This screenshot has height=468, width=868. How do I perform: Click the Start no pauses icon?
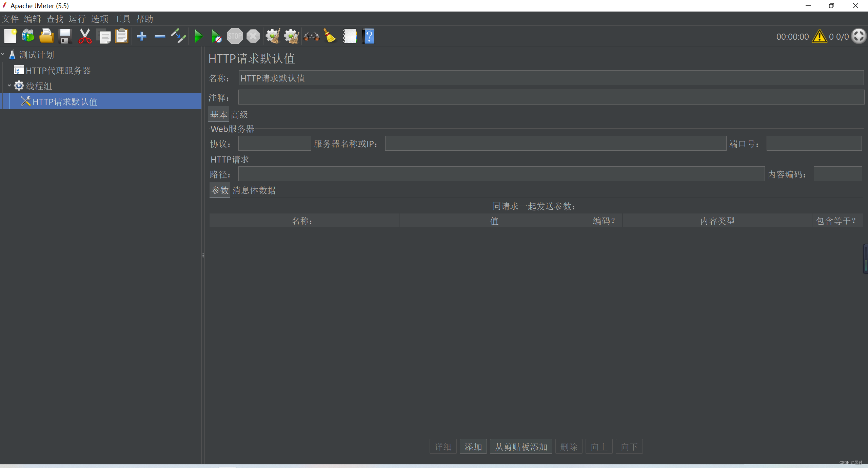tap(216, 36)
